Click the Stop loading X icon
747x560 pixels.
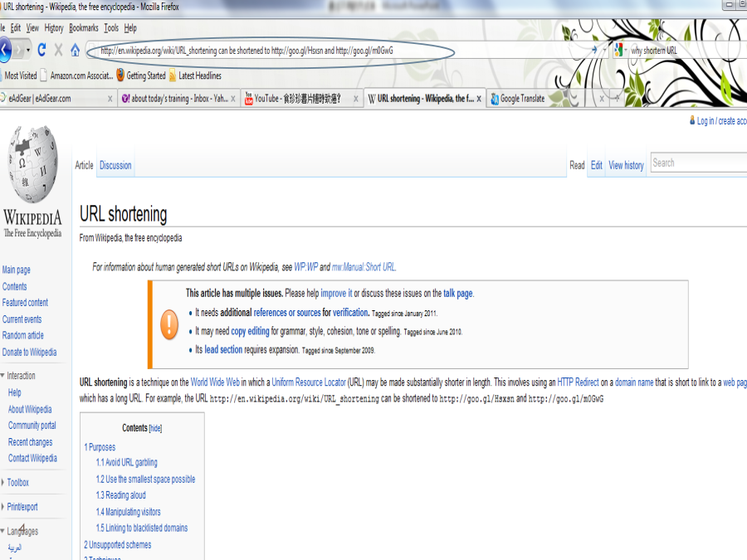point(59,50)
